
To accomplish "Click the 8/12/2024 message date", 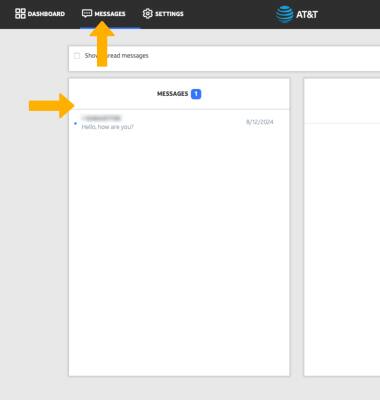I will tap(260, 122).
